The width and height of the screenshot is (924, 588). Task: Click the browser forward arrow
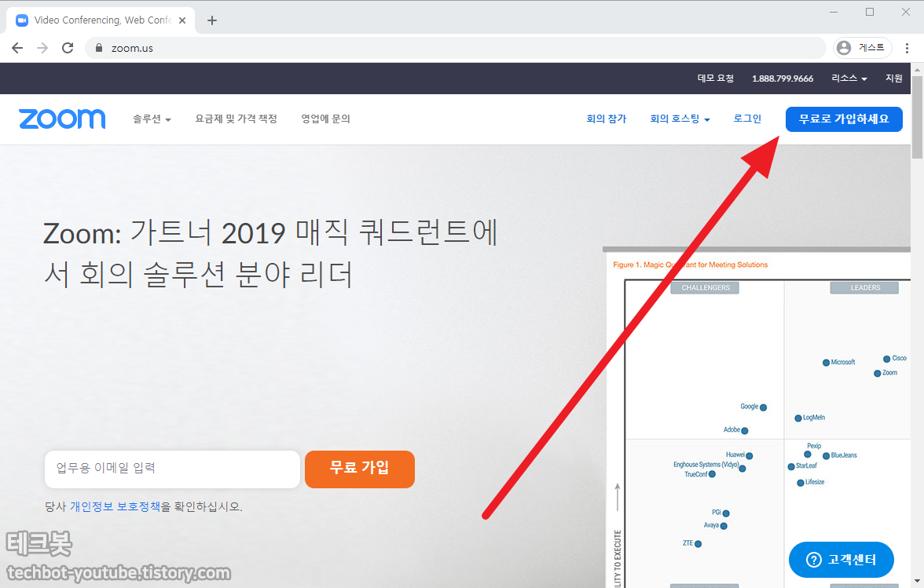pyautogui.click(x=42, y=48)
